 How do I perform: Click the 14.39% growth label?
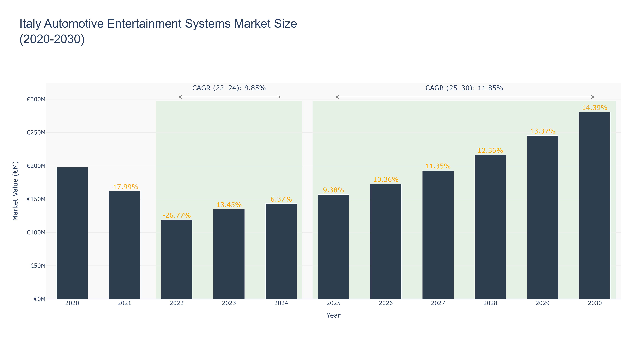(595, 108)
